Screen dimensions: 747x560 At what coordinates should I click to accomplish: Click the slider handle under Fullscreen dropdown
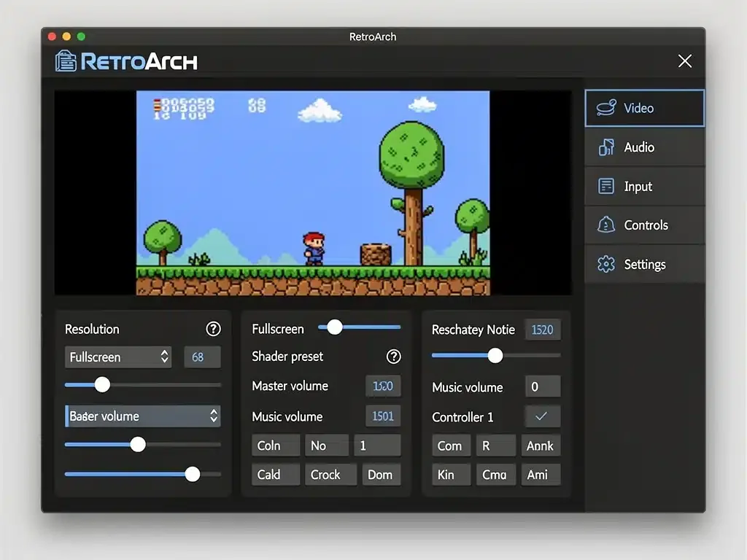[x=102, y=384]
